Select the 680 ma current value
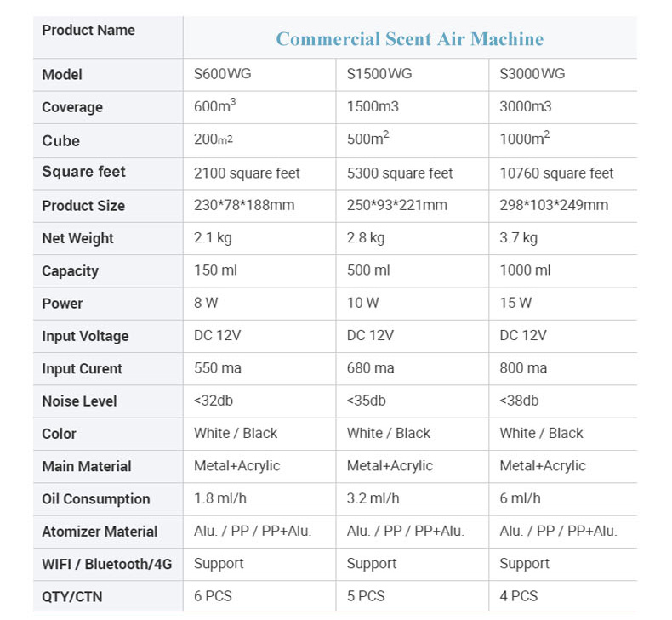 tap(370, 368)
